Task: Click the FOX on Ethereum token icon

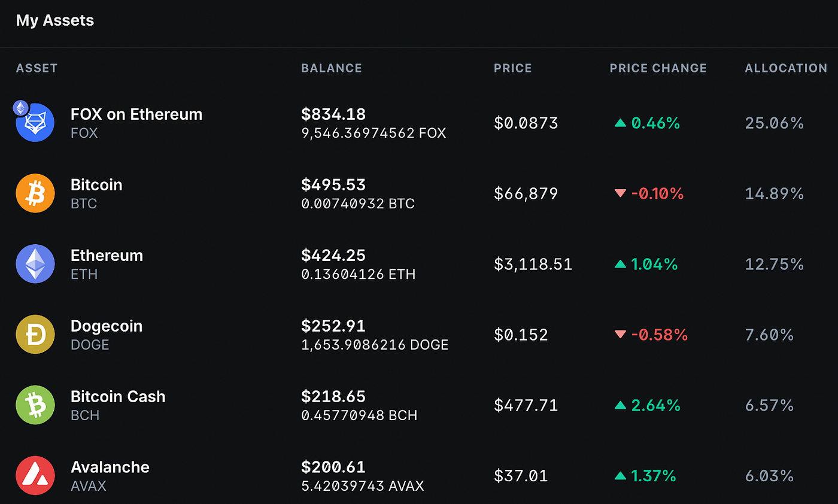Action: pyautogui.click(x=35, y=122)
